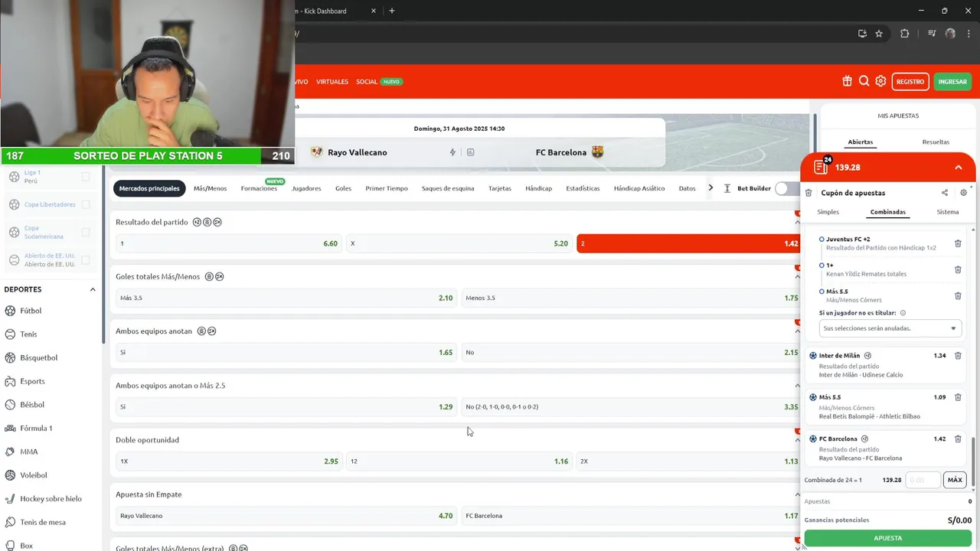Bookmark the page with the star icon
The width and height of the screenshot is (980, 551).
(879, 34)
